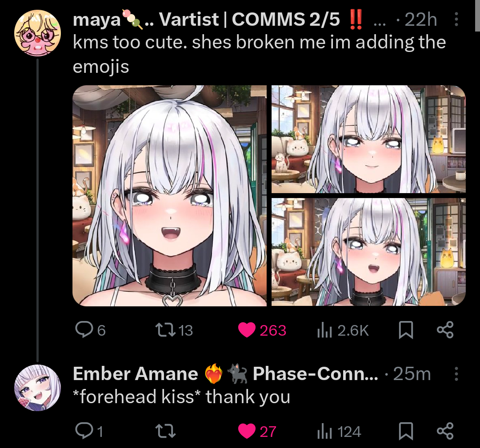Image resolution: width=480 pixels, height=448 pixels.
Task: Open Ember Amane's profile avatar
Action: [38, 388]
